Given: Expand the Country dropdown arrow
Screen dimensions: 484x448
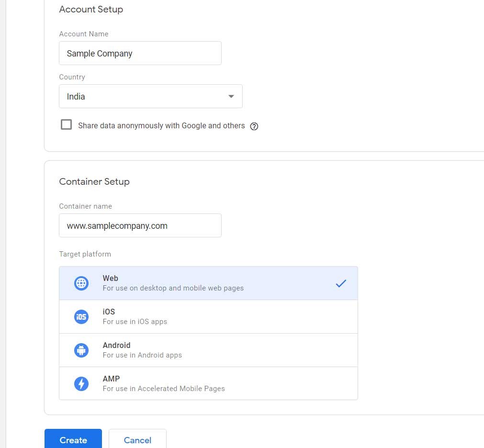Looking at the screenshot, I should point(231,97).
